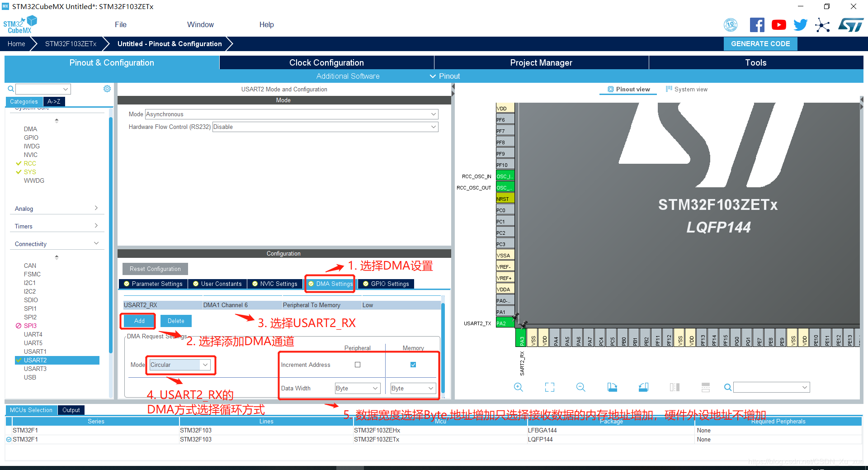
Task: Click Delete DMA request button
Action: point(176,321)
